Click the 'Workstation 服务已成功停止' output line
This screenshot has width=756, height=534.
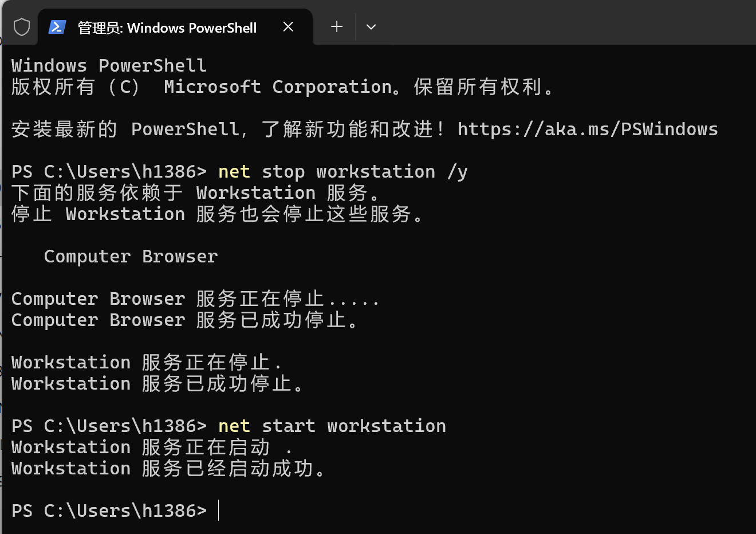pos(157,384)
